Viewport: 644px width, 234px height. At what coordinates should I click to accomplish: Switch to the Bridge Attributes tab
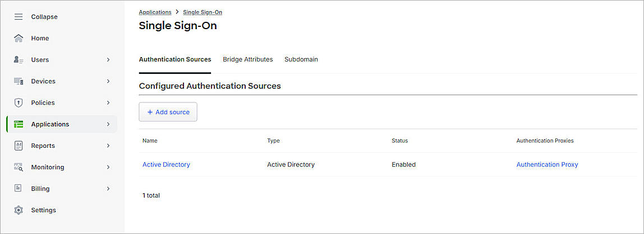(247, 59)
